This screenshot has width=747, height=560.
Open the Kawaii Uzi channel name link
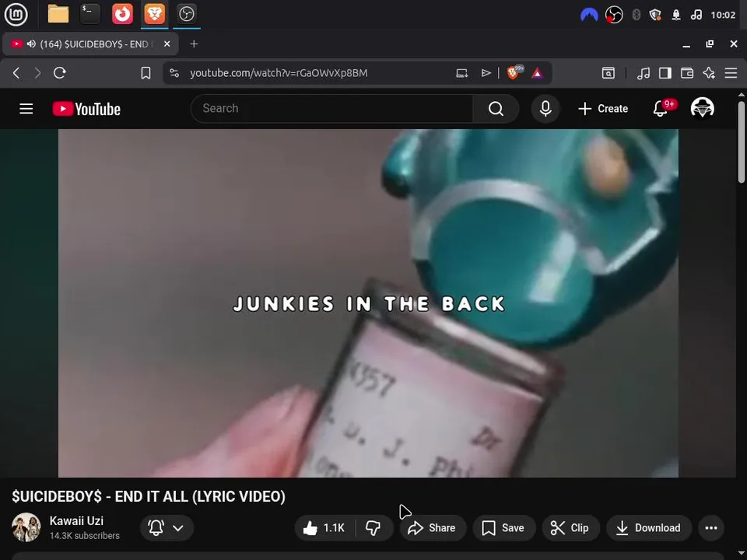tap(76, 521)
